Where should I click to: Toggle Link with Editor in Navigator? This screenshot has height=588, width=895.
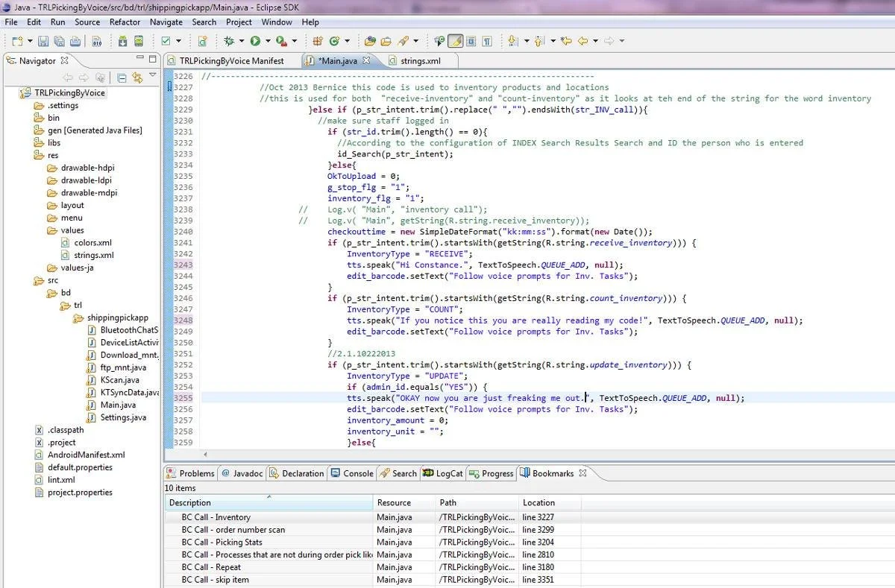coord(137,78)
